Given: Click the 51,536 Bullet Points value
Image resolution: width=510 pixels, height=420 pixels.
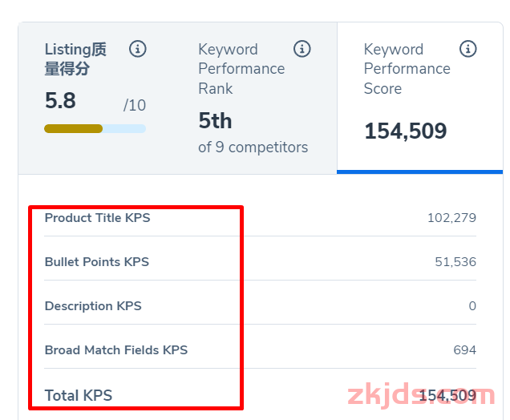Looking at the screenshot, I should [455, 262].
